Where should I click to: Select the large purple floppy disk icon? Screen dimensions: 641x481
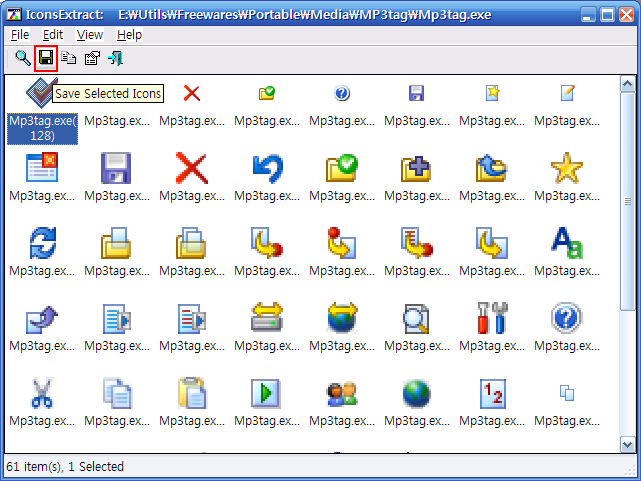pos(117,168)
